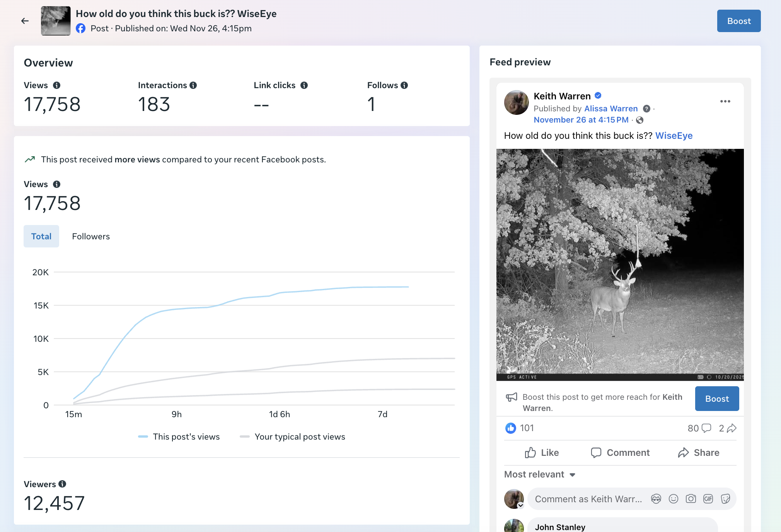Click the Comment as Keith Warren field
The image size is (781, 532).
coord(588,499)
